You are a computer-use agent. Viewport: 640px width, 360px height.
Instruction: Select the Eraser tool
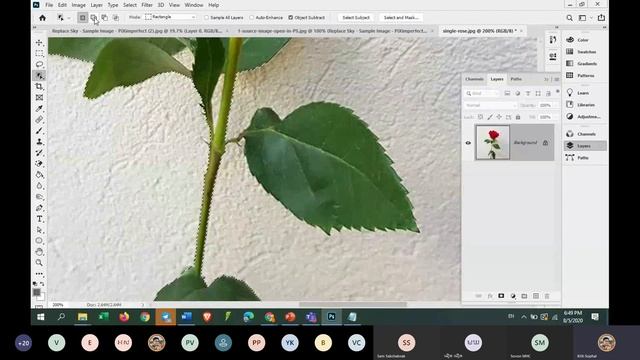click(39, 164)
